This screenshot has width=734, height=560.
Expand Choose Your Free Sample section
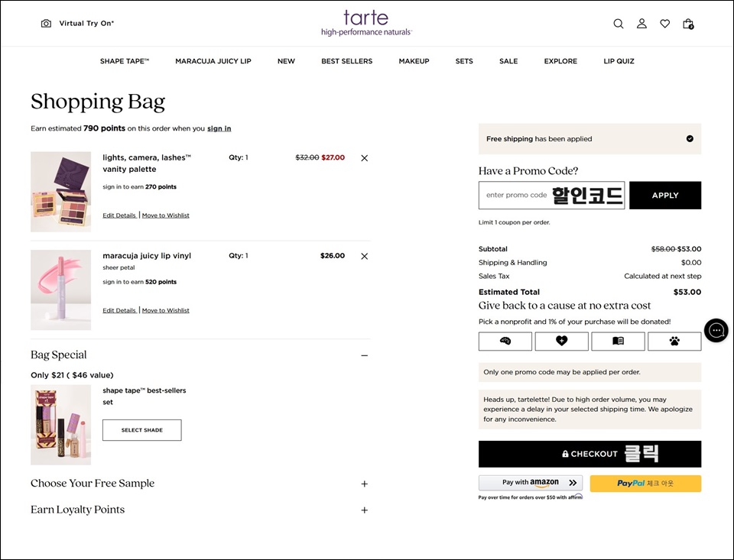364,484
